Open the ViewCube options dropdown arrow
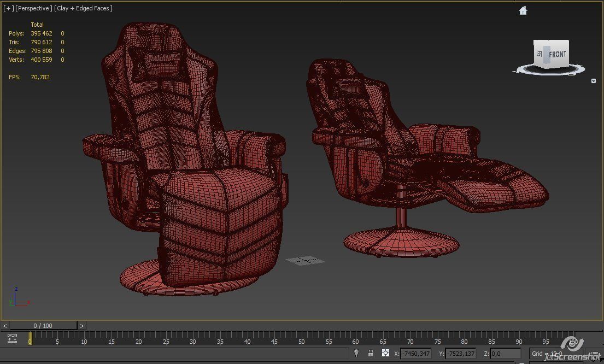604x364 pixels. pos(594,81)
